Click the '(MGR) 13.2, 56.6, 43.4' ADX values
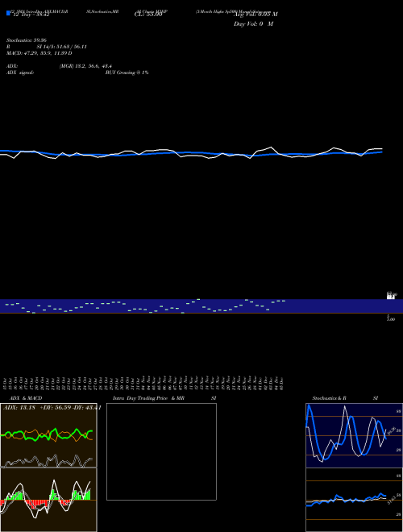 point(85,66)
